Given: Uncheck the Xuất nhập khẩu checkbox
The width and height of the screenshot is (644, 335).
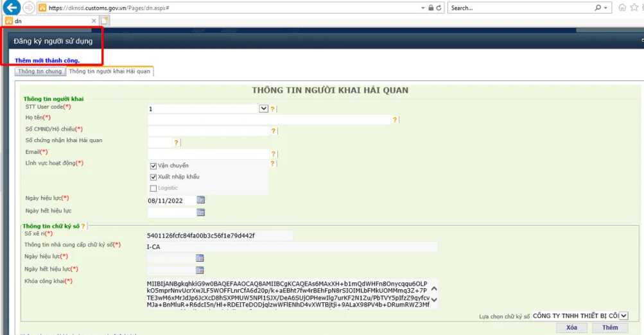Looking at the screenshot, I should click(x=153, y=177).
